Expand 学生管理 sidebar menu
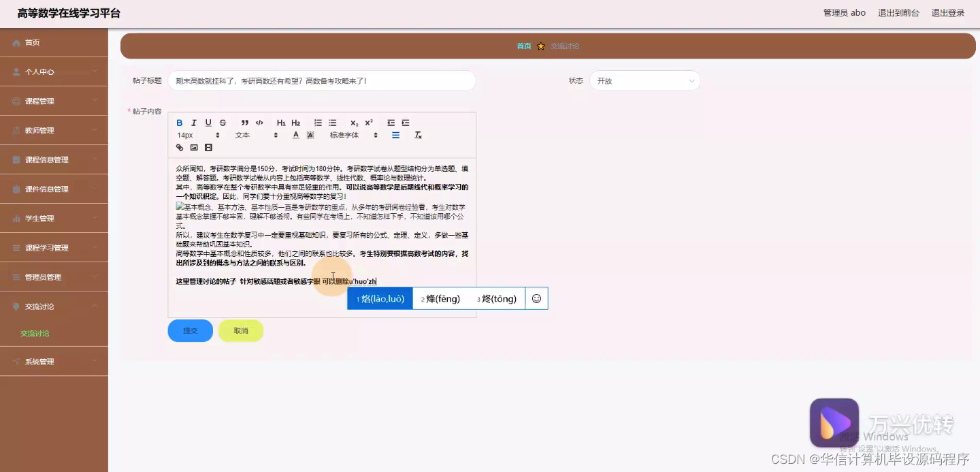980x472 pixels. point(54,218)
